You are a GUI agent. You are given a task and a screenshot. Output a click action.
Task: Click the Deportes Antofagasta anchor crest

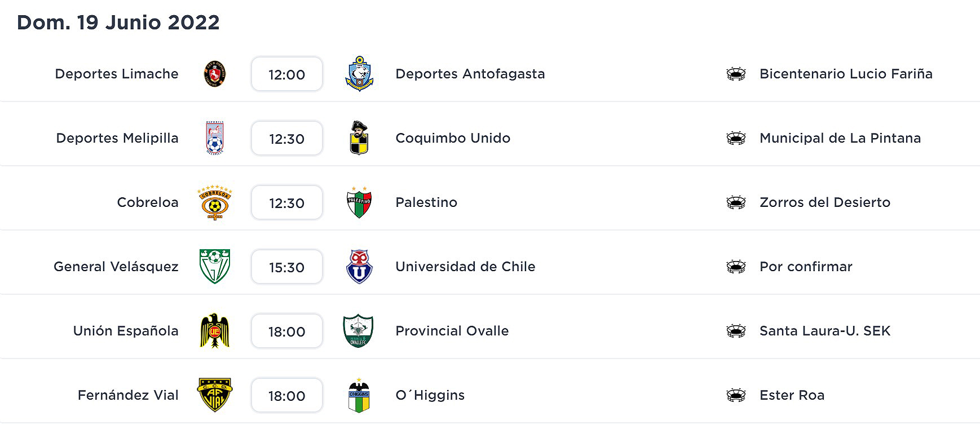click(359, 74)
